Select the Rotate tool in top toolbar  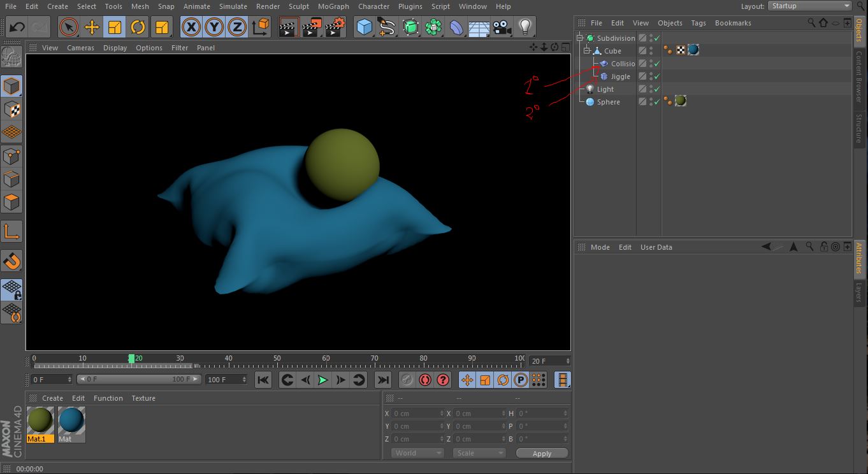(138, 27)
